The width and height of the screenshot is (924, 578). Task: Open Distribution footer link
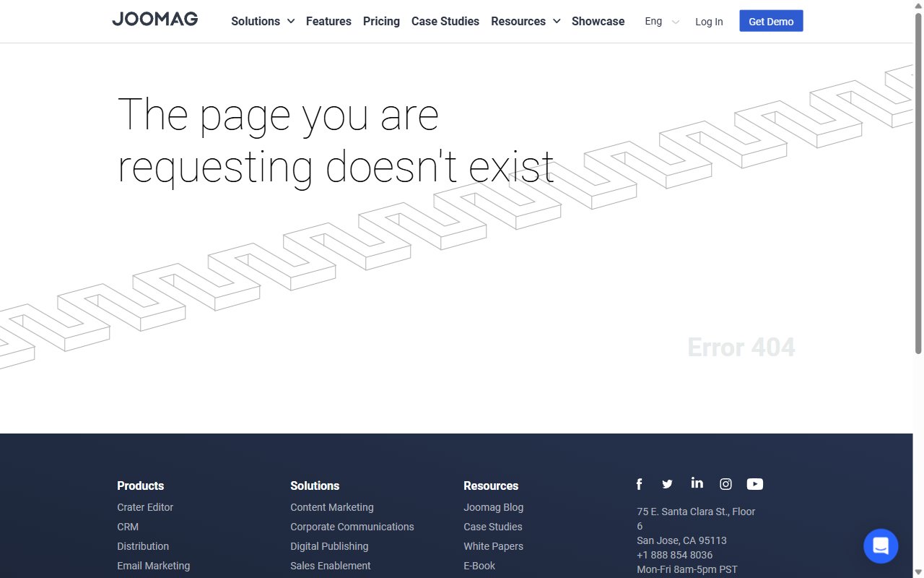pyautogui.click(x=143, y=546)
